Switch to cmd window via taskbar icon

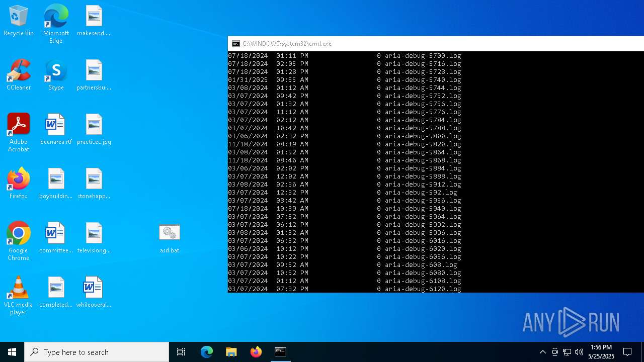[x=280, y=352]
